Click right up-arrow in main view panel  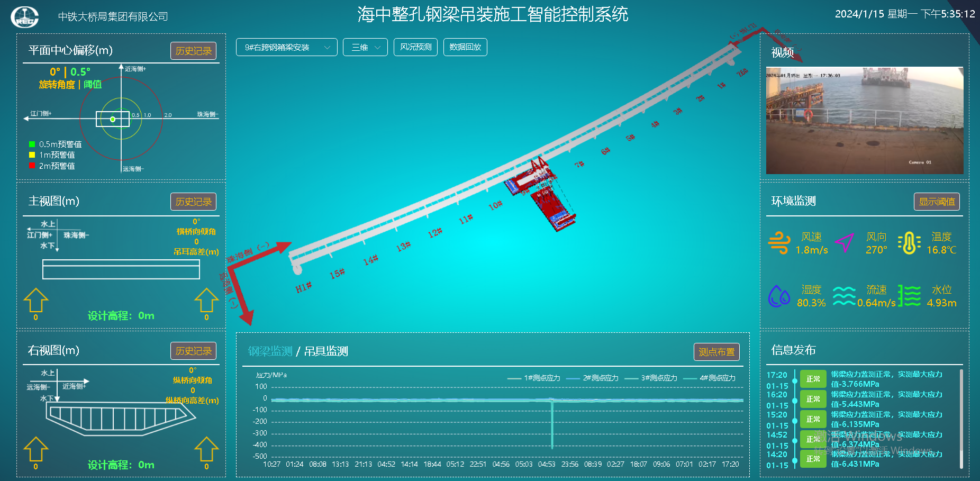point(206,300)
